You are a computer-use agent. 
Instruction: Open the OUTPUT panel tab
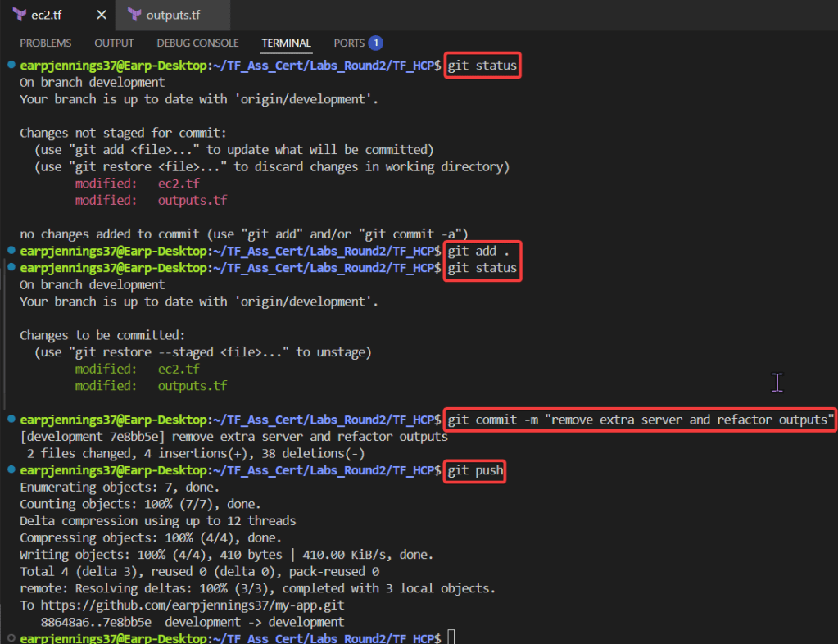(x=114, y=43)
